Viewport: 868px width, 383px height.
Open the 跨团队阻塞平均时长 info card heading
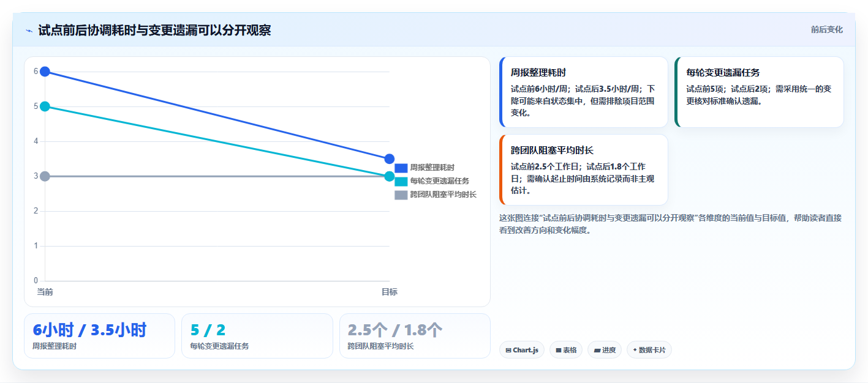point(552,151)
